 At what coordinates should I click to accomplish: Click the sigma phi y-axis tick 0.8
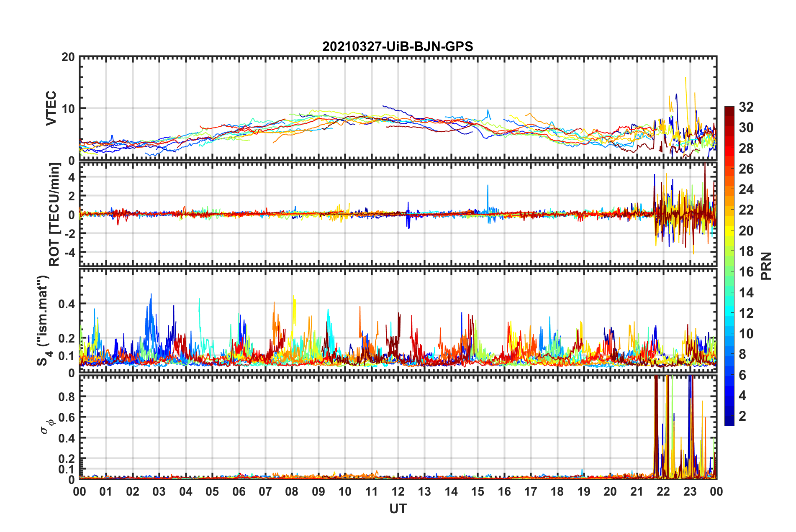click(67, 396)
